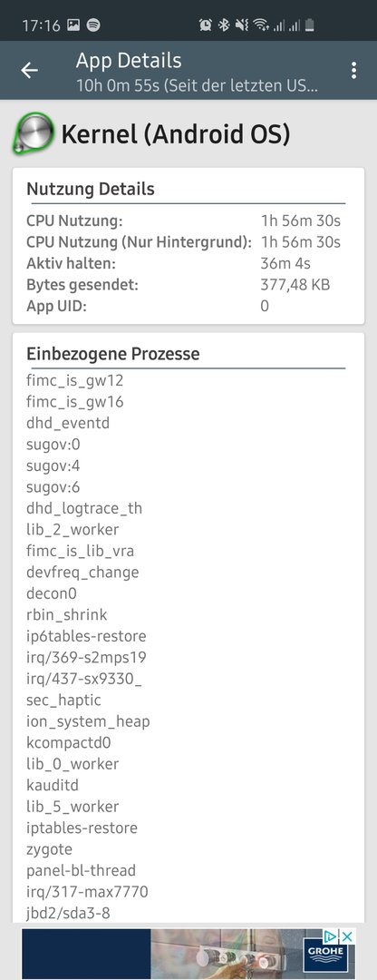Image resolution: width=377 pixels, height=980 pixels.
Task: Tap the 10h 0m 55s duration subtitle
Action: click(198, 85)
